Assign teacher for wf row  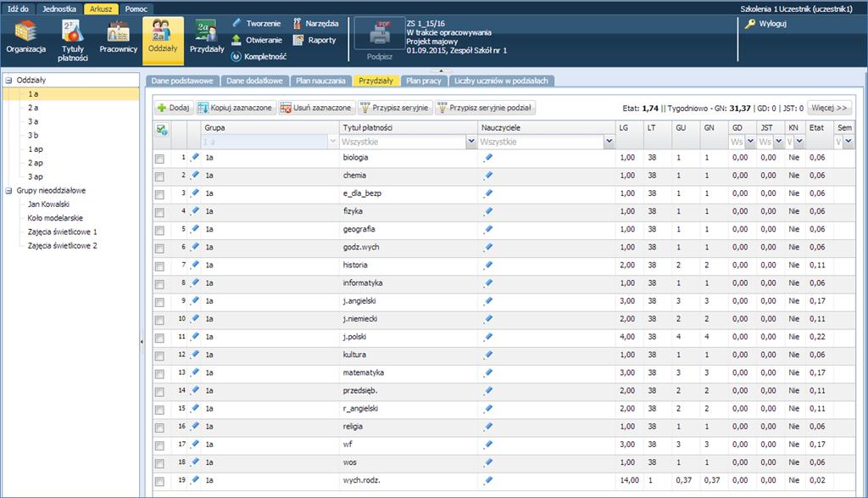pos(487,445)
